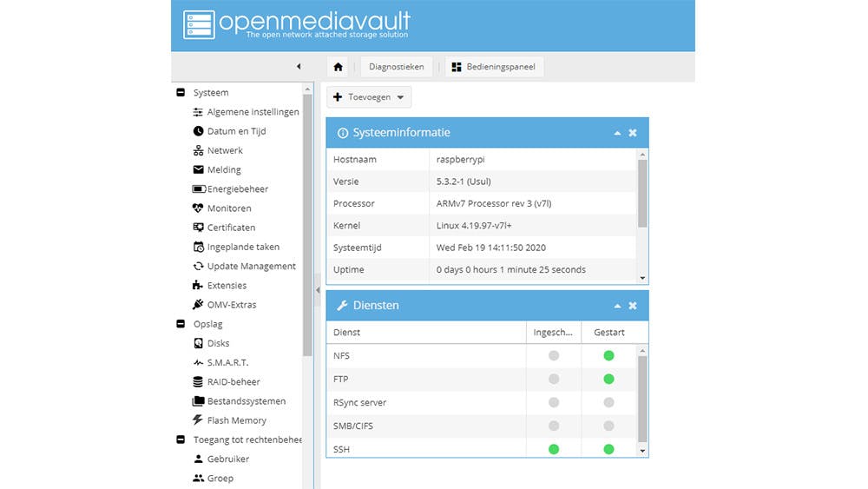Viewport: 868px width, 489px height.
Task: Click RSync server enabled indicator
Action: [554, 403]
